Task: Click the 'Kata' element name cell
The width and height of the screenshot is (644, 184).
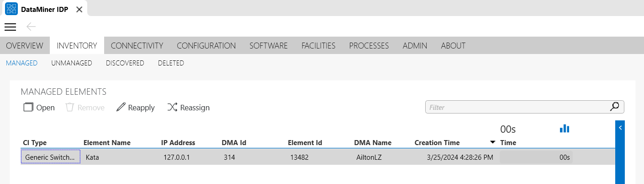Action: (92, 157)
